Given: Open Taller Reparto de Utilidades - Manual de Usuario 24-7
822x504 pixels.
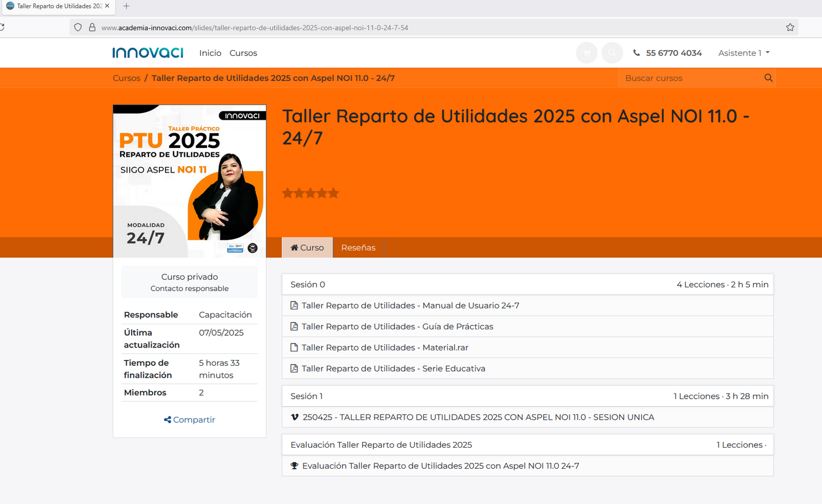Looking at the screenshot, I should 410,305.
